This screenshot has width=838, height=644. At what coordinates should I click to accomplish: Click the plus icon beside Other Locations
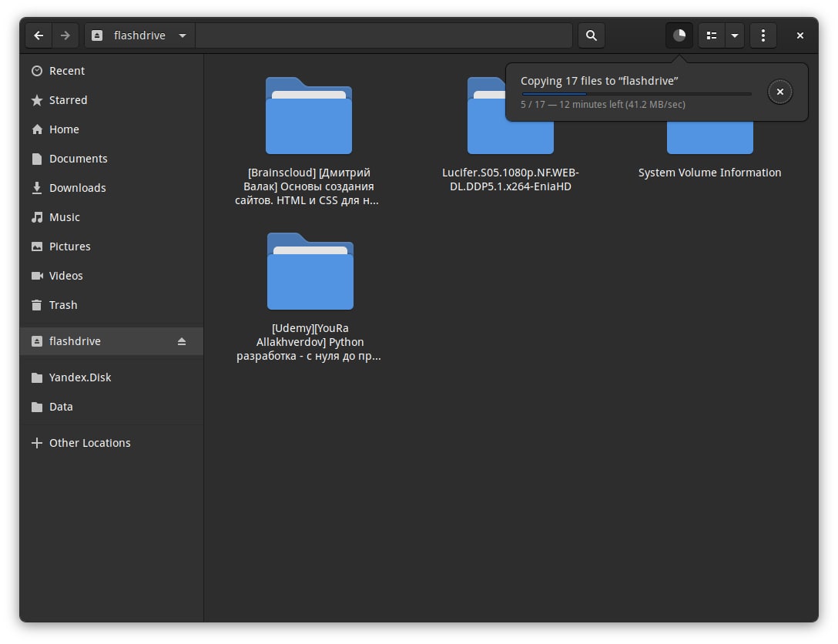click(37, 443)
